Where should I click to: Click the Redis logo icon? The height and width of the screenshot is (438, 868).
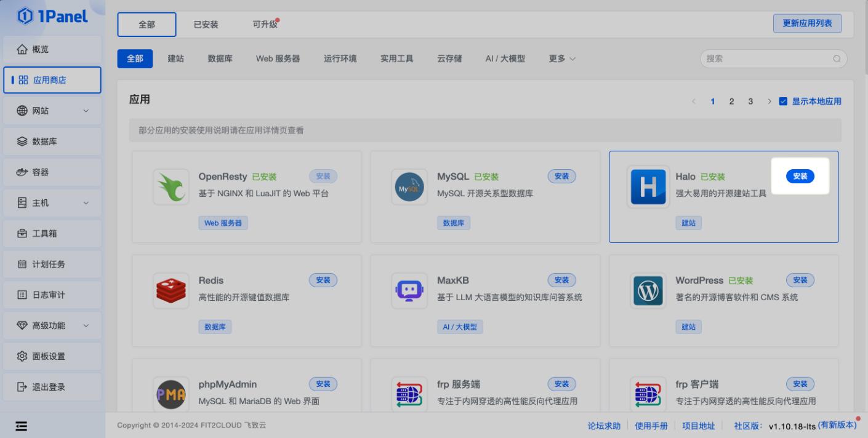click(x=171, y=290)
